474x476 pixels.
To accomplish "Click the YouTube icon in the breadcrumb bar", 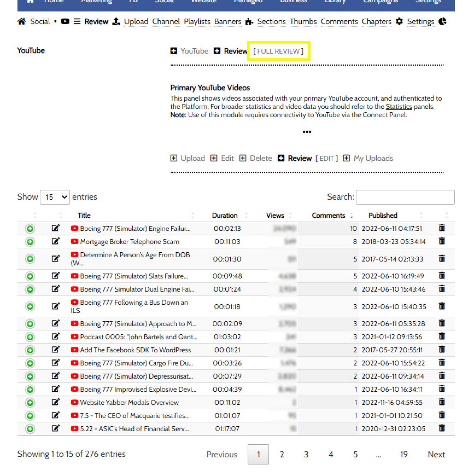I will (x=65, y=21).
